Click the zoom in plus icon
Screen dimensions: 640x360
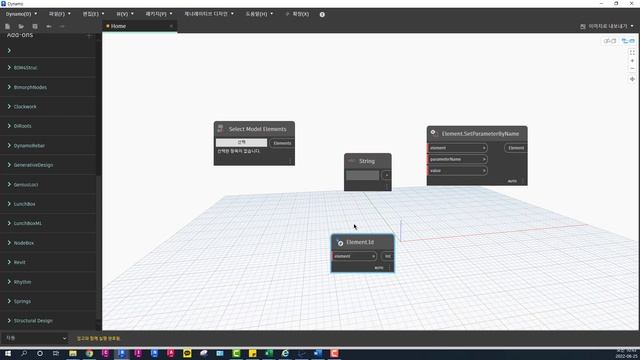(632, 61)
